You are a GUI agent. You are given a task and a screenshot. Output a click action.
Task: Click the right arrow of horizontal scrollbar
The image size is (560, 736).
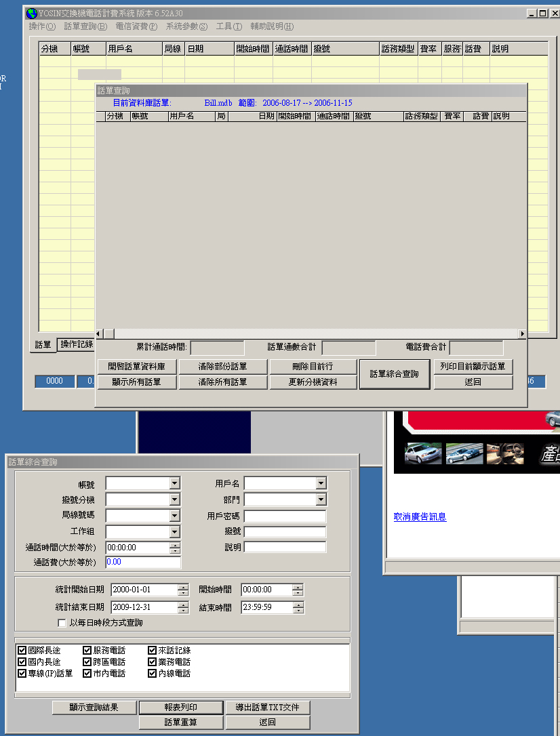[x=522, y=334]
